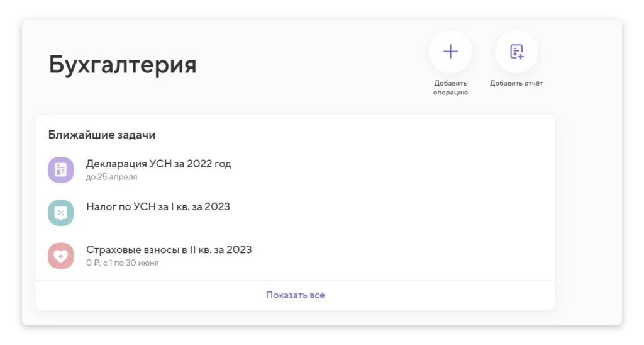Screen dimensions: 644x345
Task: Click the plus icon to add operation
Action: click(x=450, y=52)
